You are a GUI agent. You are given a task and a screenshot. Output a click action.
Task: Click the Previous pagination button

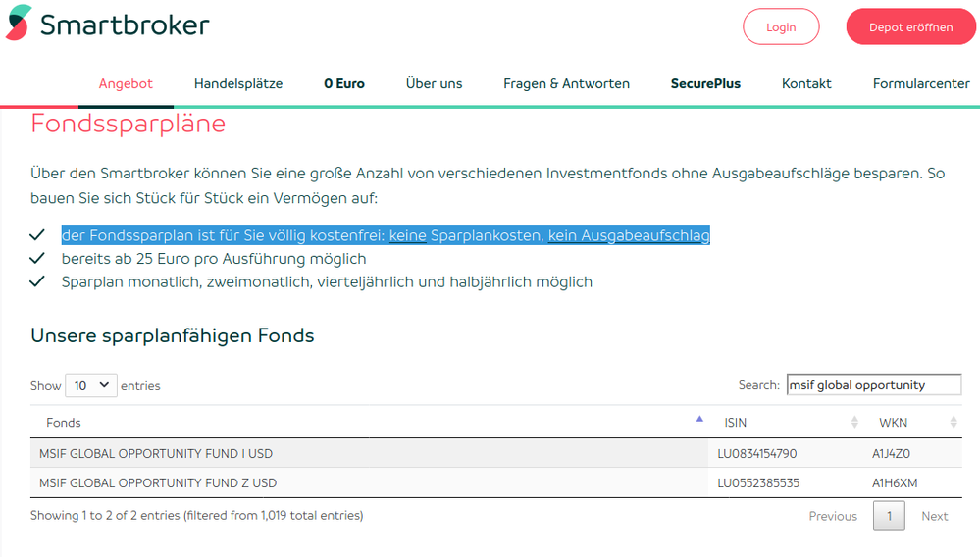point(833,516)
